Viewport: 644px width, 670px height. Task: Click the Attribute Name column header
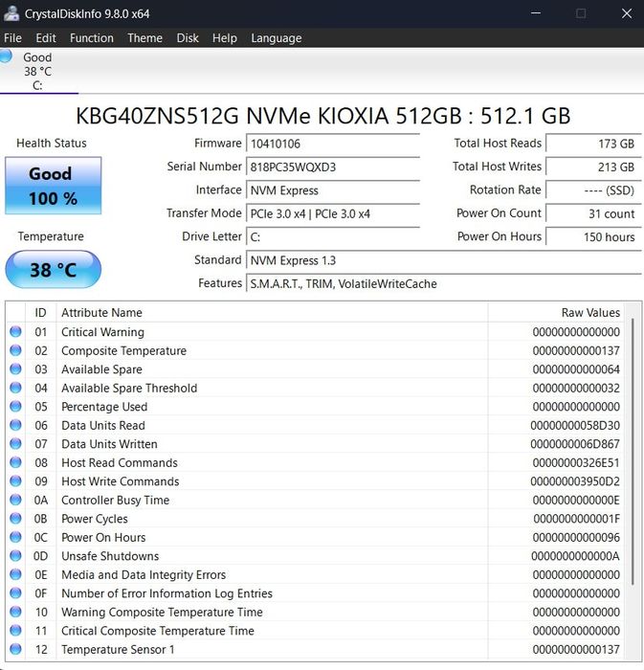[272, 312]
